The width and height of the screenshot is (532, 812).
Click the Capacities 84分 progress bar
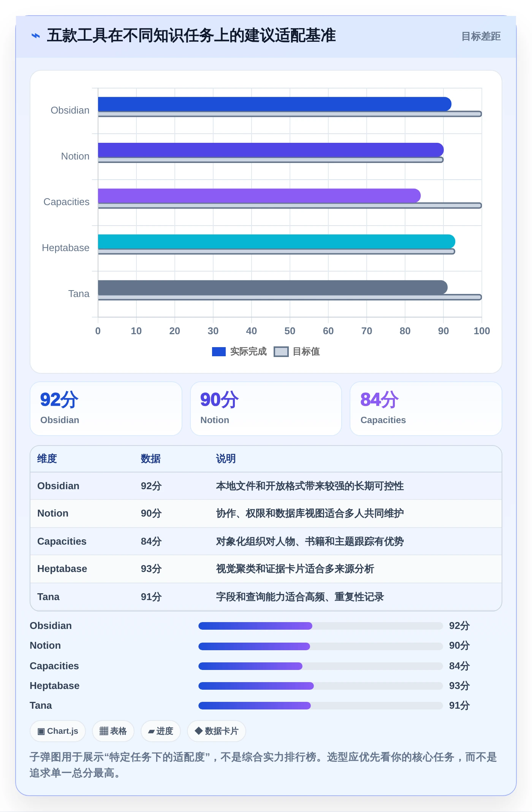321,666
